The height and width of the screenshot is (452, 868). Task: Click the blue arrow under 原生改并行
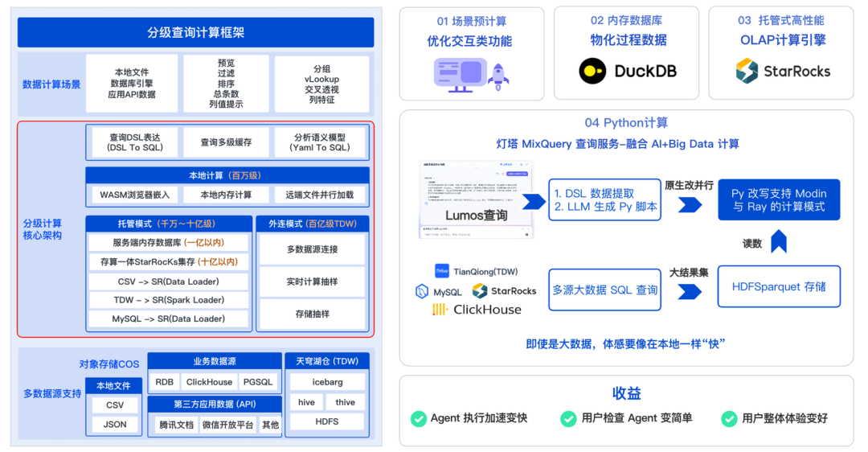(690, 205)
